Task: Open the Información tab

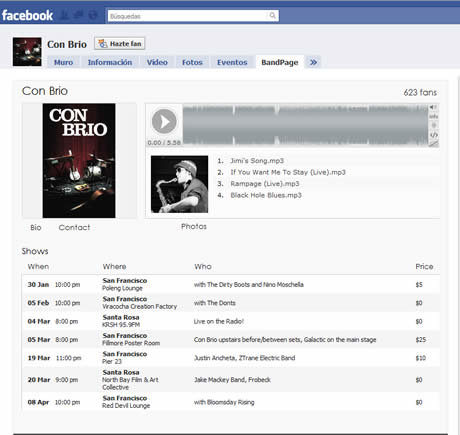Action: 110,62
